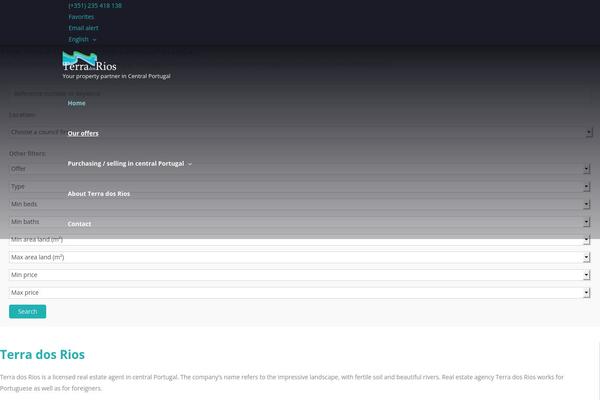Open the Min beds dropdown
600x400 pixels.
pyautogui.click(x=300, y=204)
